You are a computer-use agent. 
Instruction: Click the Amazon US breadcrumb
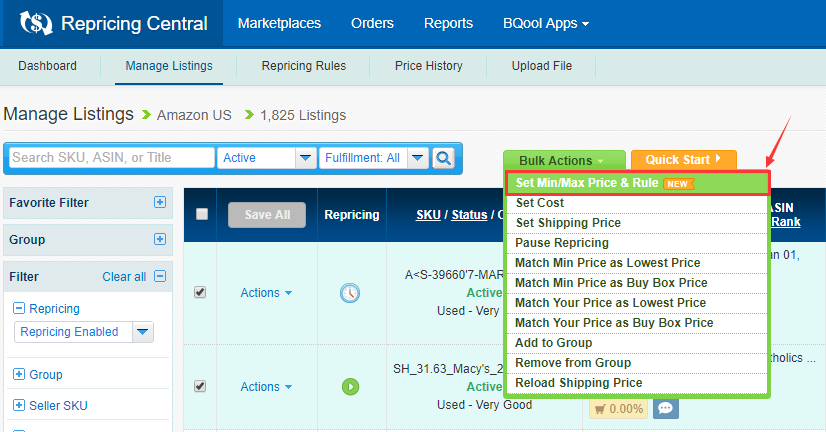pos(194,115)
